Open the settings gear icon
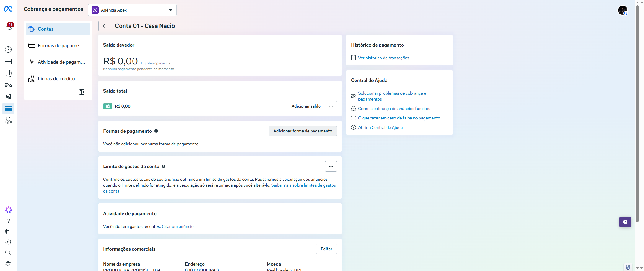The image size is (644, 271). 8,242
